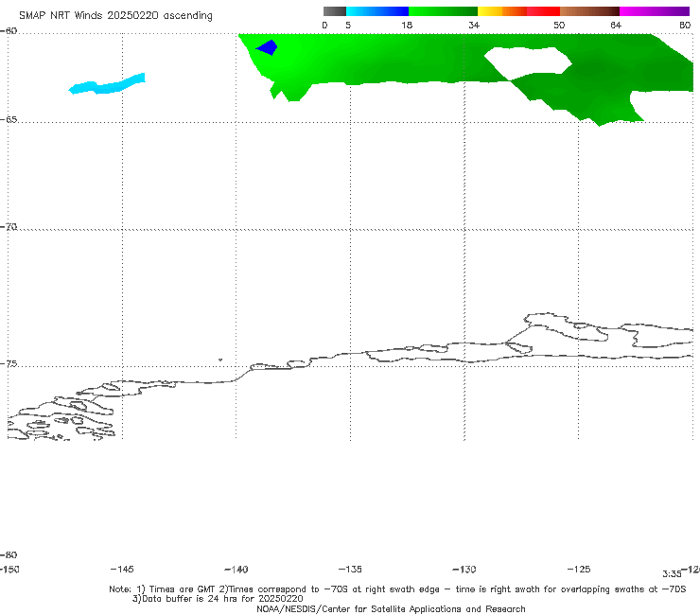
Task: Click the longitude label '-145'
Action: click(x=122, y=569)
